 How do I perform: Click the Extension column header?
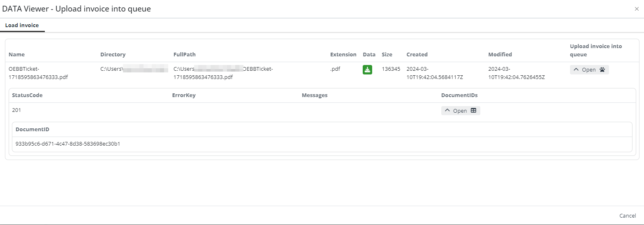point(343,54)
